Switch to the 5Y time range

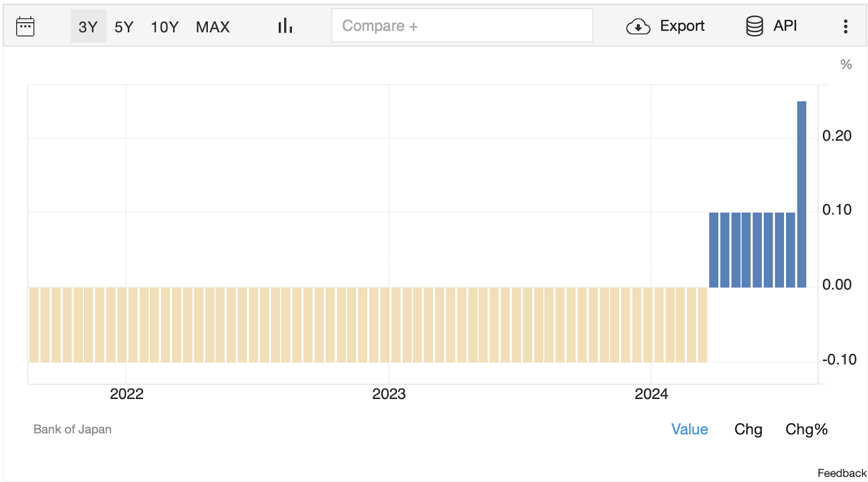pyautogui.click(x=124, y=27)
